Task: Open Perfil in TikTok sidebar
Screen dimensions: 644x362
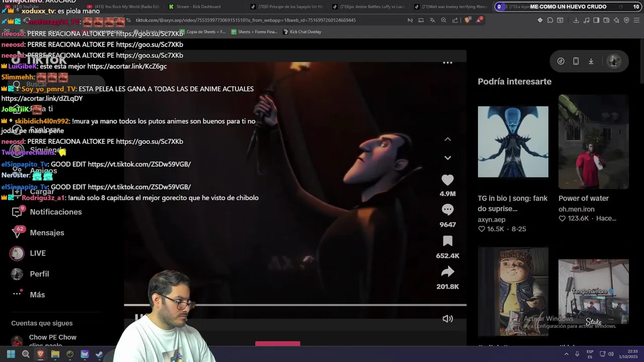Action: tap(30, 274)
